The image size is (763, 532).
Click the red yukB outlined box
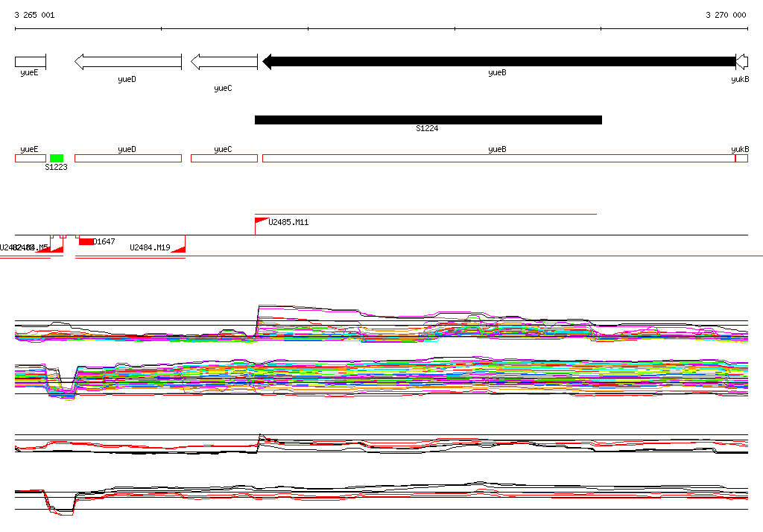[741, 158]
